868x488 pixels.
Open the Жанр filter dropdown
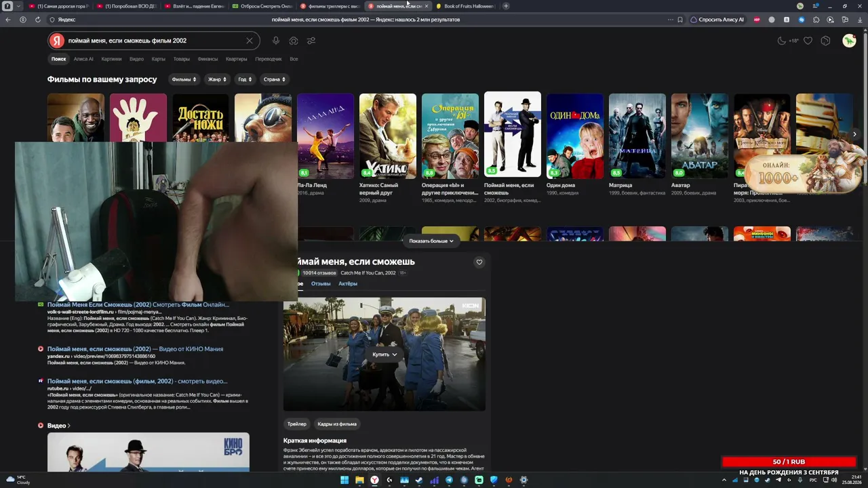217,79
